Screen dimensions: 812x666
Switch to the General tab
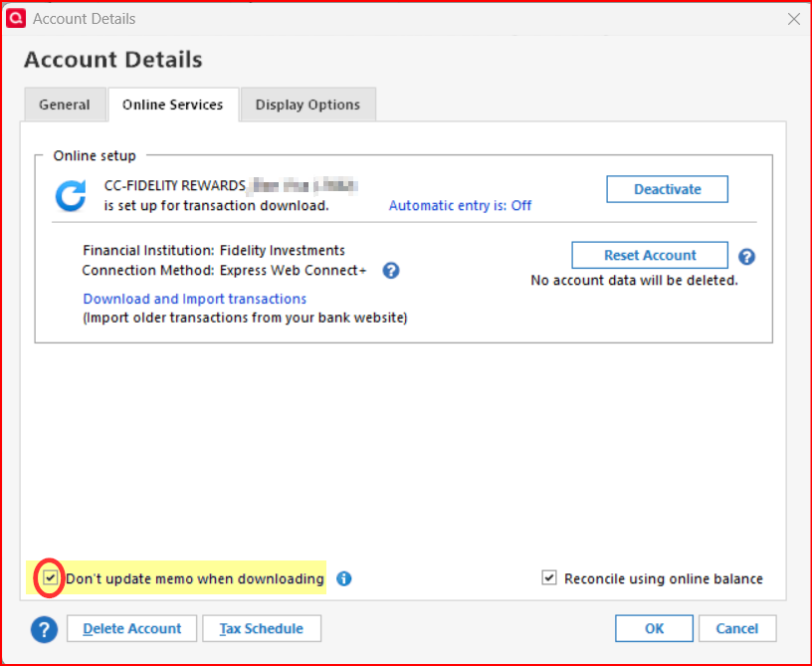pos(65,105)
